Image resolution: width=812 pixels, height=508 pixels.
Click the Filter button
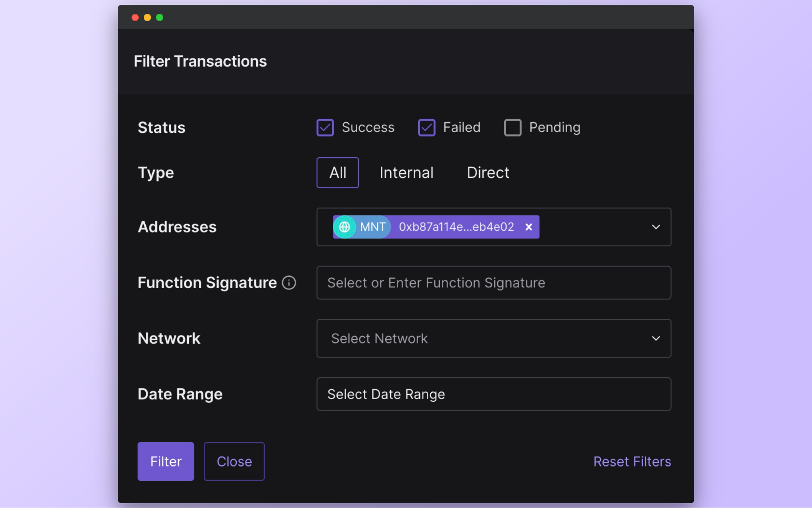tap(166, 461)
